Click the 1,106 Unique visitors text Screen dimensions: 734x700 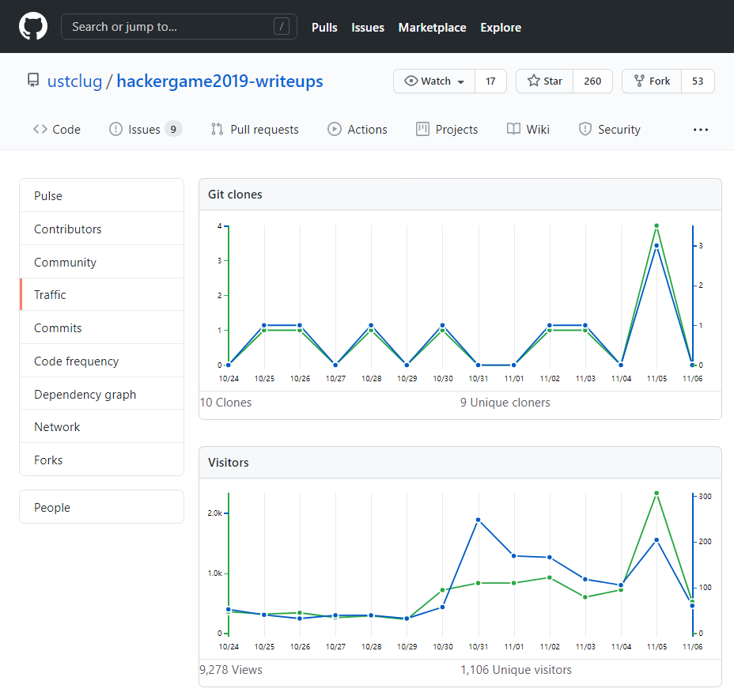516,670
